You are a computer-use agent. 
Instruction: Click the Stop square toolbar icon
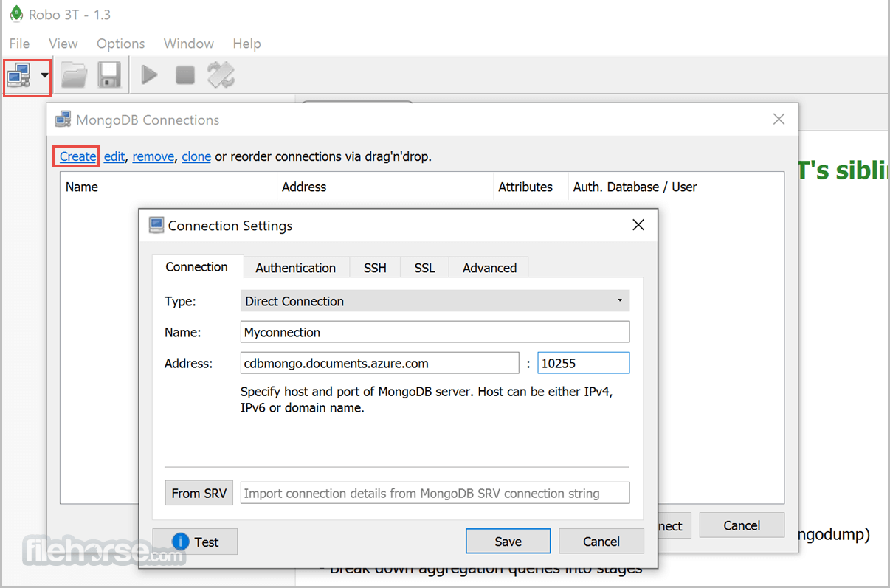point(184,75)
